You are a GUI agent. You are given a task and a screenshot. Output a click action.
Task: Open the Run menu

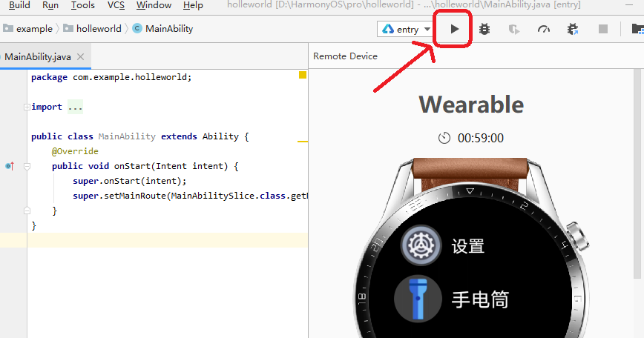[50, 5]
